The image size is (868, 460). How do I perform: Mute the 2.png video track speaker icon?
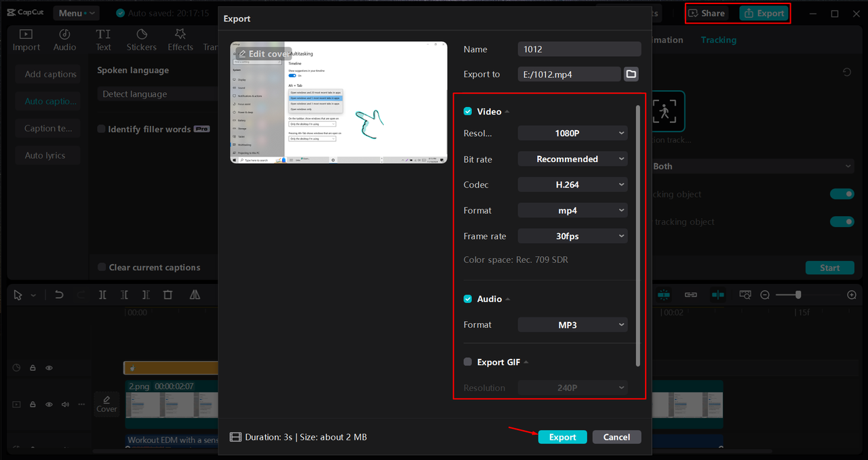65,404
